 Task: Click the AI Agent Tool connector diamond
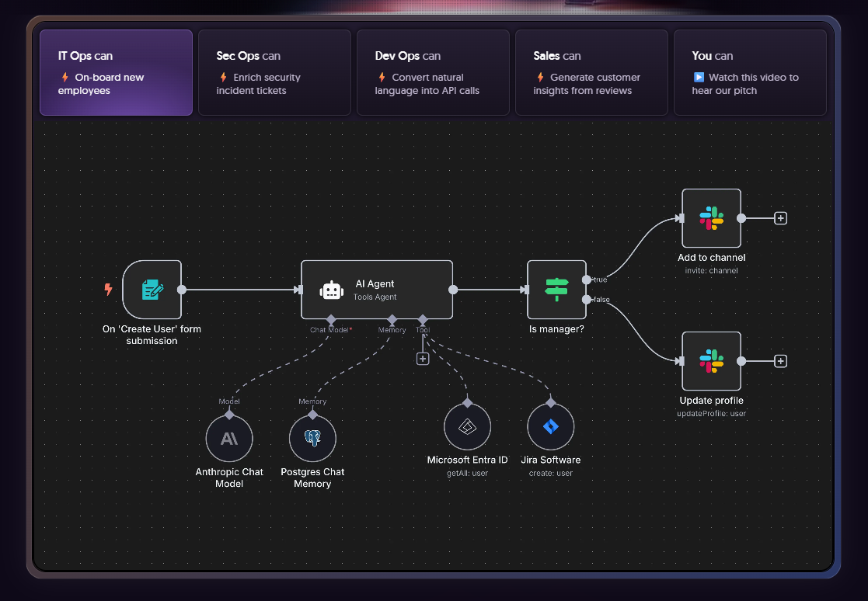pyautogui.click(x=423, y=320)
